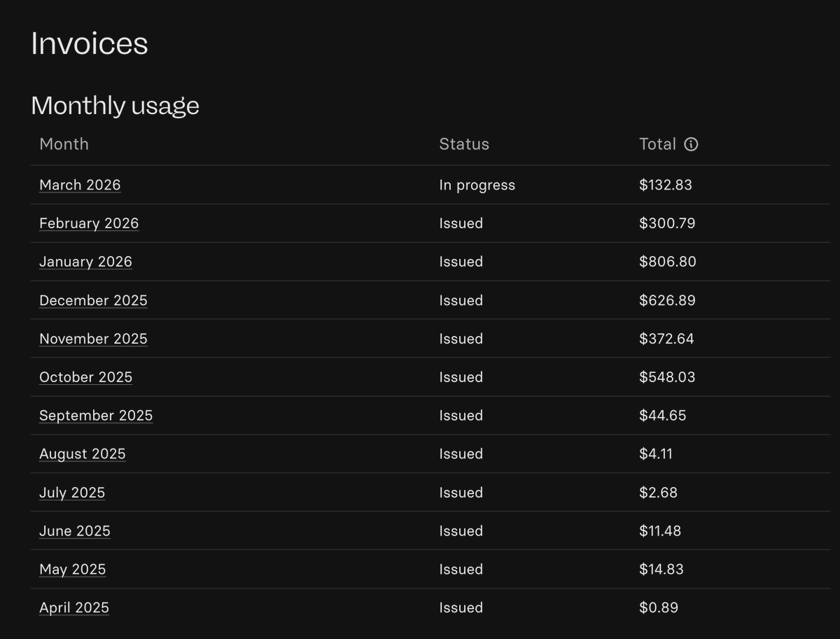This screenshot has width=840, height=639.
Task: Select the $300.79 total amount
Action: tap(667, 223)
